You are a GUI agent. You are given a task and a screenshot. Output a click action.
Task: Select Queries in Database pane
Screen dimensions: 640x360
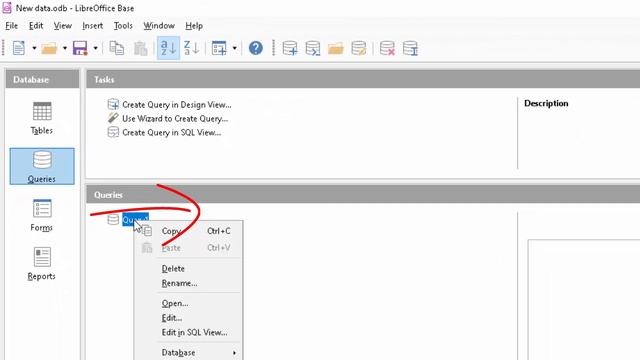[42, 167]
